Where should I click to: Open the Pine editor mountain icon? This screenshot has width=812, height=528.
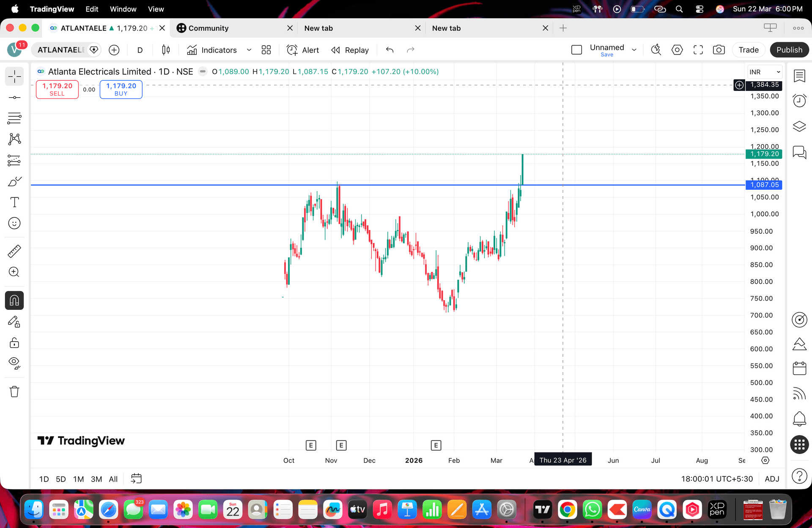tap(799, 344)
